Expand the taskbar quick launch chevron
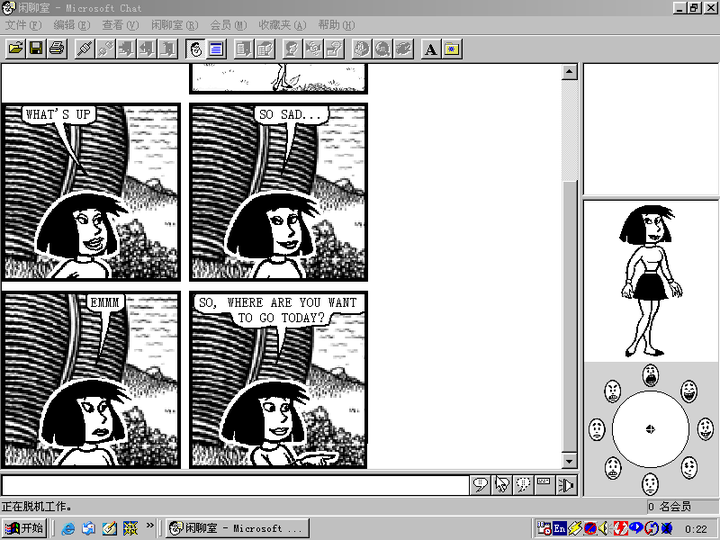 tap(150, 527)
